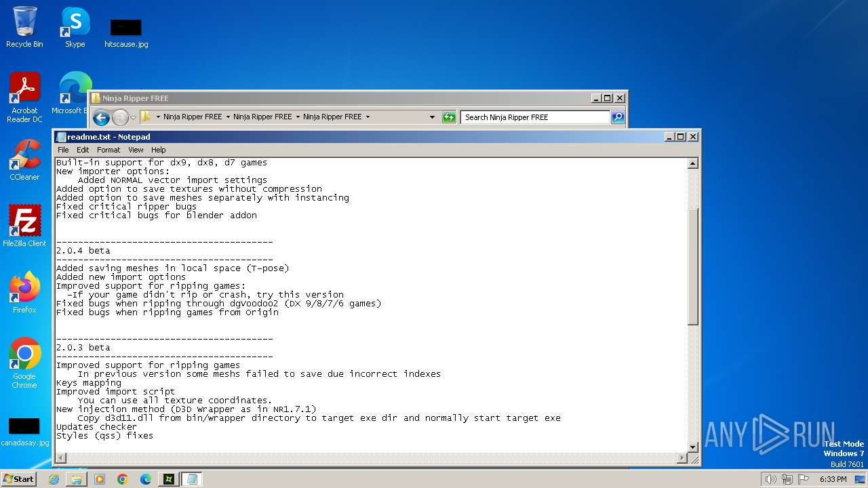Open the View menu in Notepad
Viewport: 868px width, 488px height.
136,150
